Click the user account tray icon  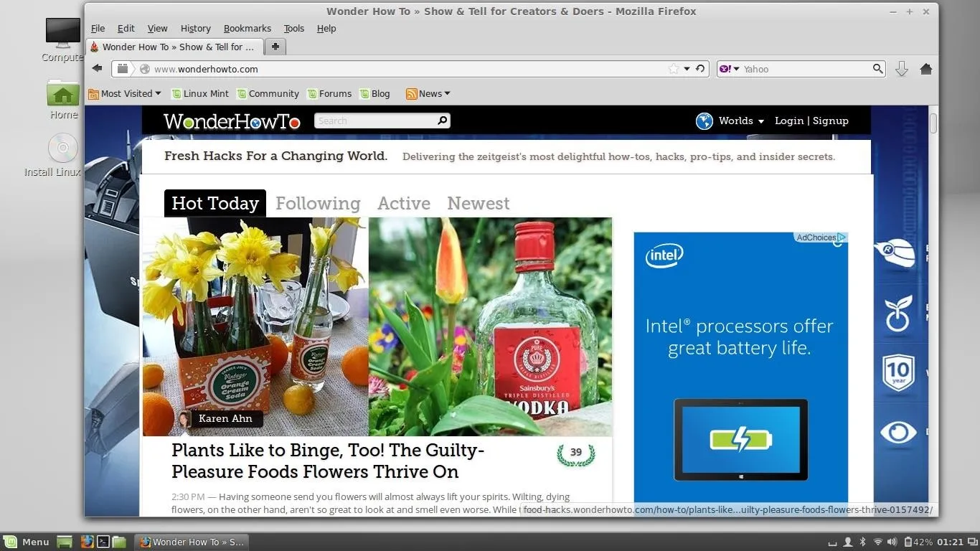pos(847,542)
